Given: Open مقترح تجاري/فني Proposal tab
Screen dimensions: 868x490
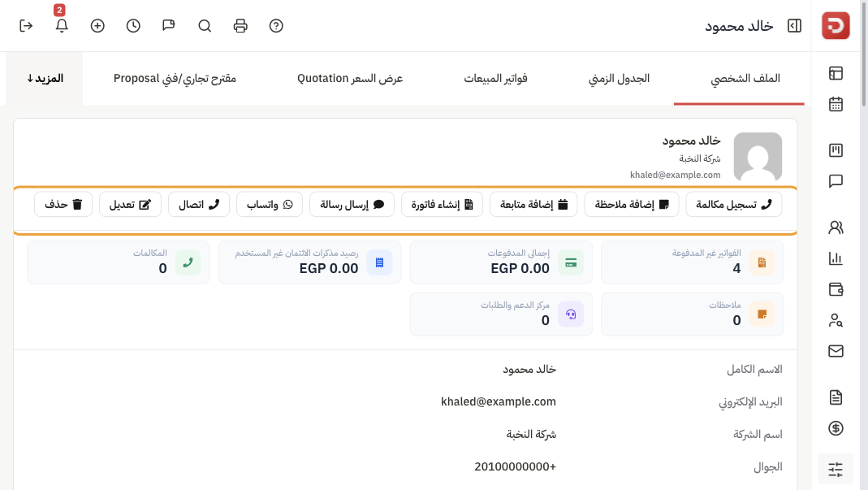Looking at the screenshot, I should pos(175,78).
